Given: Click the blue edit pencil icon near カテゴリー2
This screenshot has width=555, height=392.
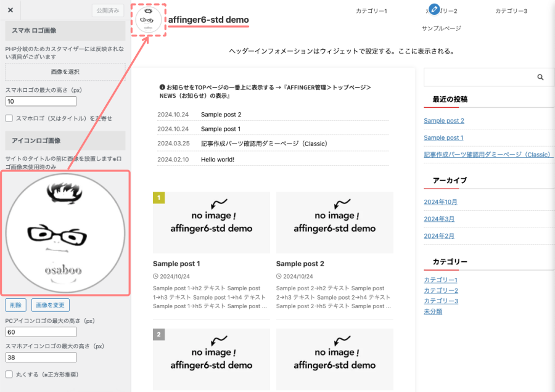Looking at the screenshot, I should click(x=435, y=10).
